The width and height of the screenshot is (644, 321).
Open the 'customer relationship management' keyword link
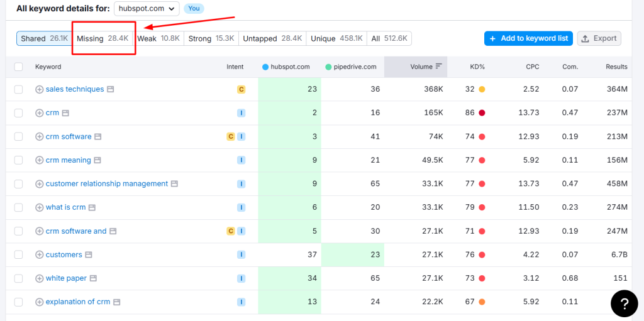[x=107, y=183]
